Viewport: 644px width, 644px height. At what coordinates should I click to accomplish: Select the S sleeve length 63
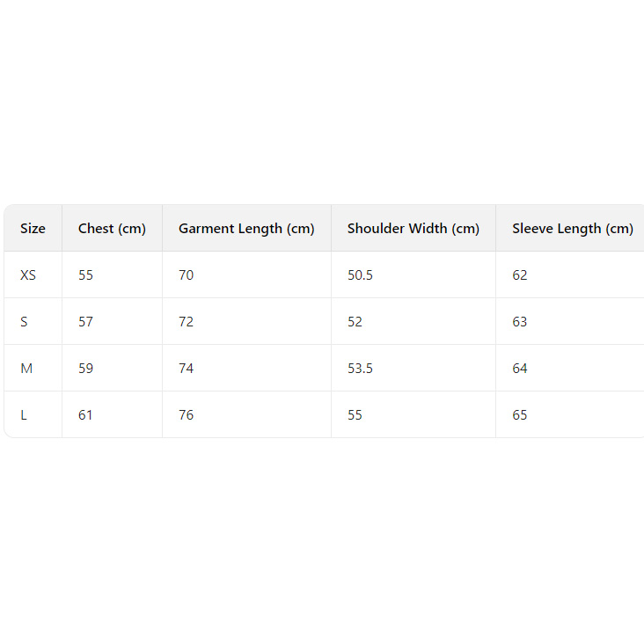(520, 322)
